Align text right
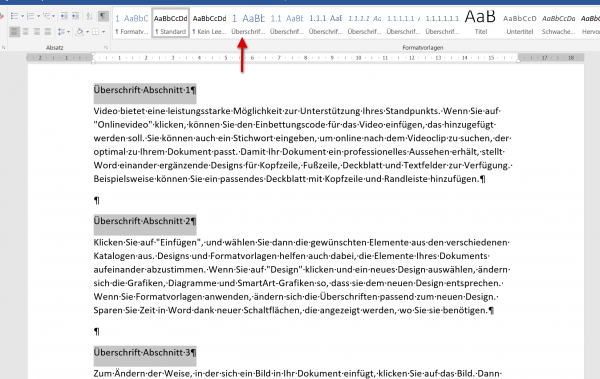 36,31
